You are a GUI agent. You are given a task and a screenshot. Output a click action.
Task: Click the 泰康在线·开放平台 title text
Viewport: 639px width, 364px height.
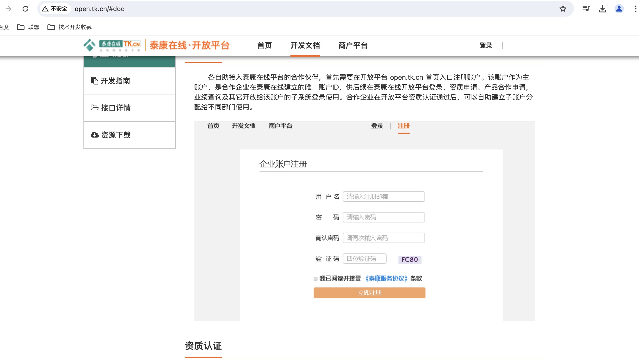click(x=189, y=46)
